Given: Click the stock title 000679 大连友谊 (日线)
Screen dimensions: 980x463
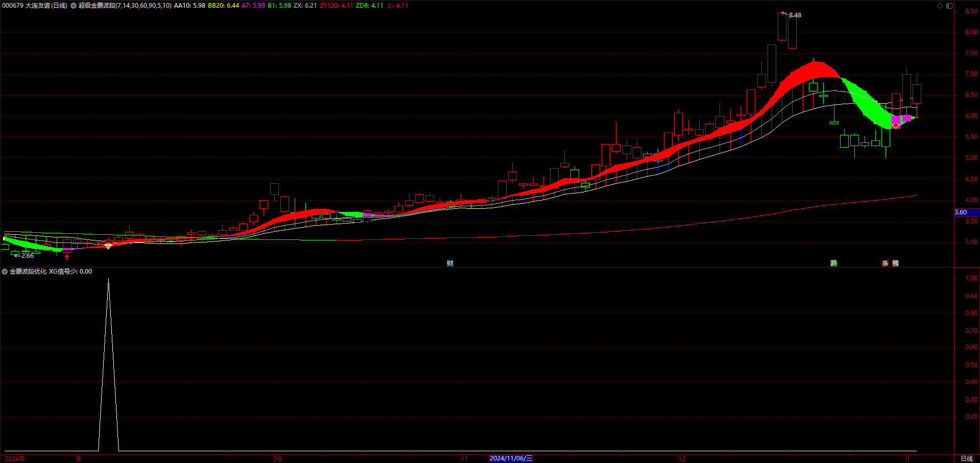Looking at the screenshot, I should 35,6.
